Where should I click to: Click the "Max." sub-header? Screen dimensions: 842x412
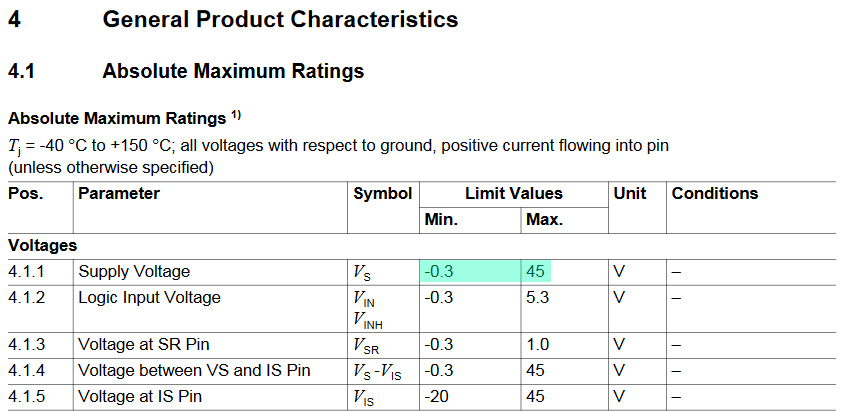pyautogui.click(x=544, y=219)
